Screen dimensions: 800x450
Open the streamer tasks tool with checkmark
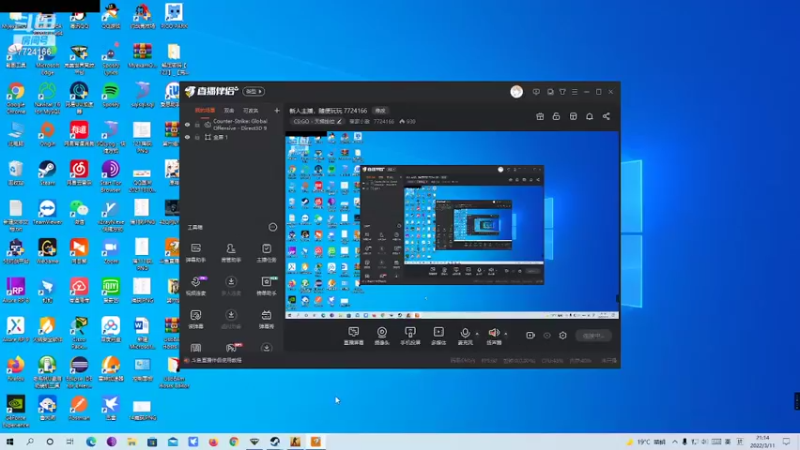point(266,253)
